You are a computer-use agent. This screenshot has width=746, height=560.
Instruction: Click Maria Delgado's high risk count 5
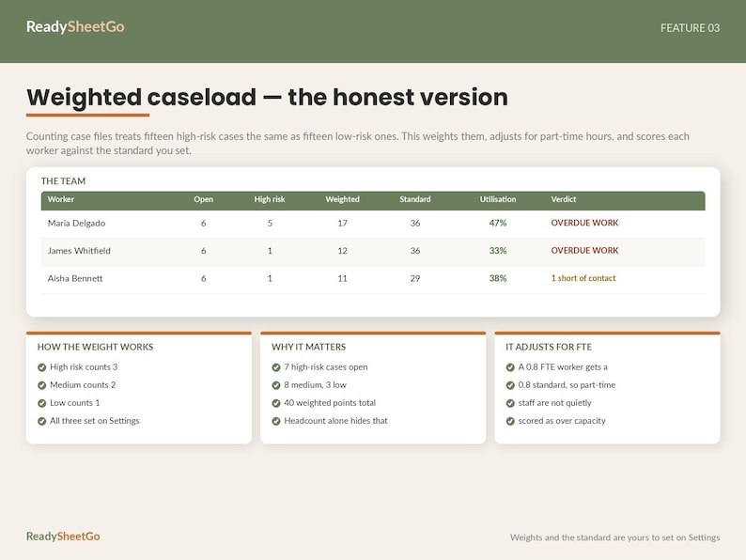(270, 223)
